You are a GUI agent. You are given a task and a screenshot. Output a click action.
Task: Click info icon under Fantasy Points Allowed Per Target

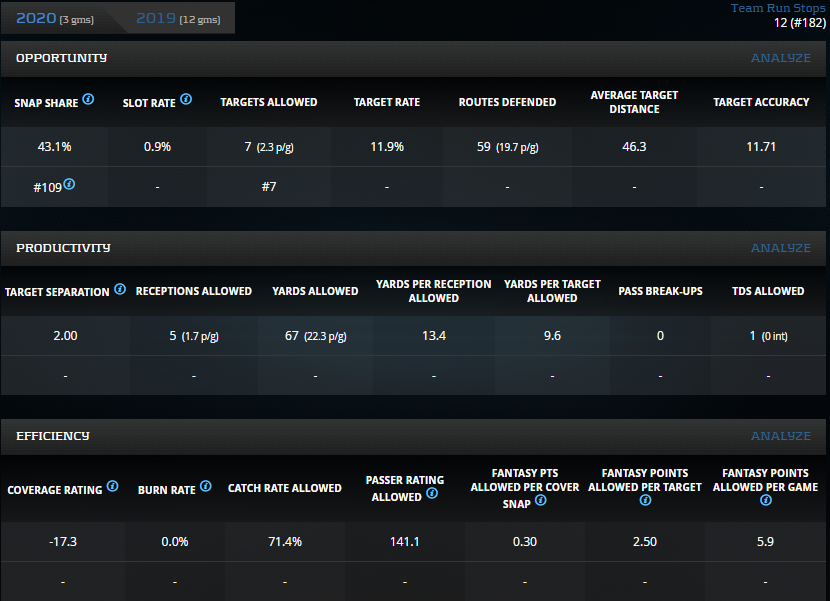[645, 500]
